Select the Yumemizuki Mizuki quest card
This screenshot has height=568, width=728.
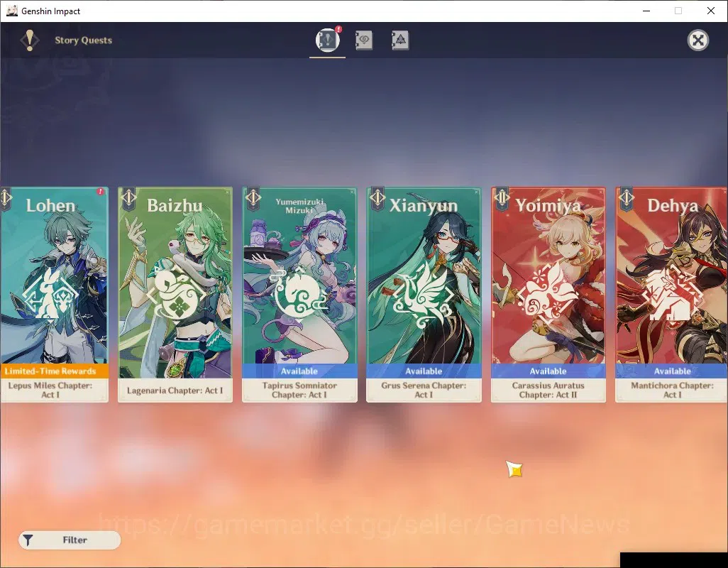[299, 295]
